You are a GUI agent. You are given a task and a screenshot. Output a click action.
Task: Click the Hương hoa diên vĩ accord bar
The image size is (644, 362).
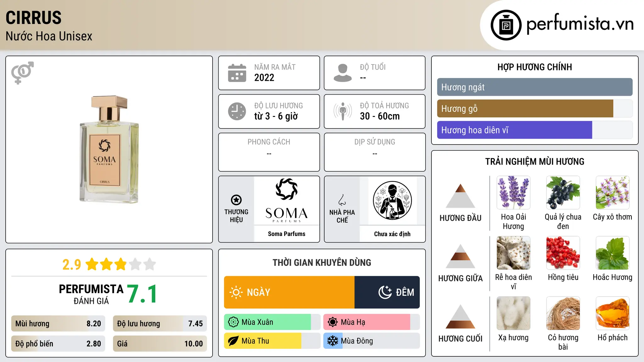(x=535, y=130)
